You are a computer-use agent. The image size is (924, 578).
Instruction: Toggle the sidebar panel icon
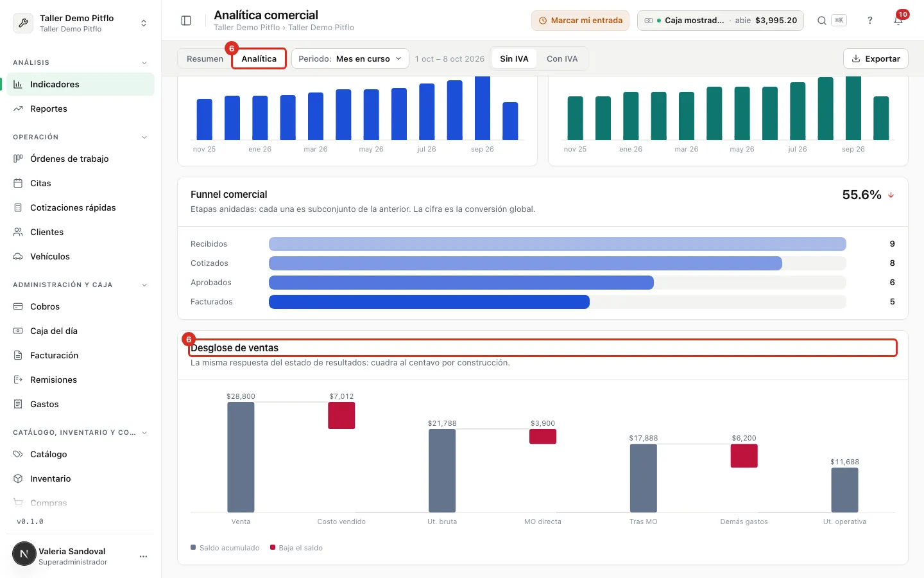click(x=186, y=21)
